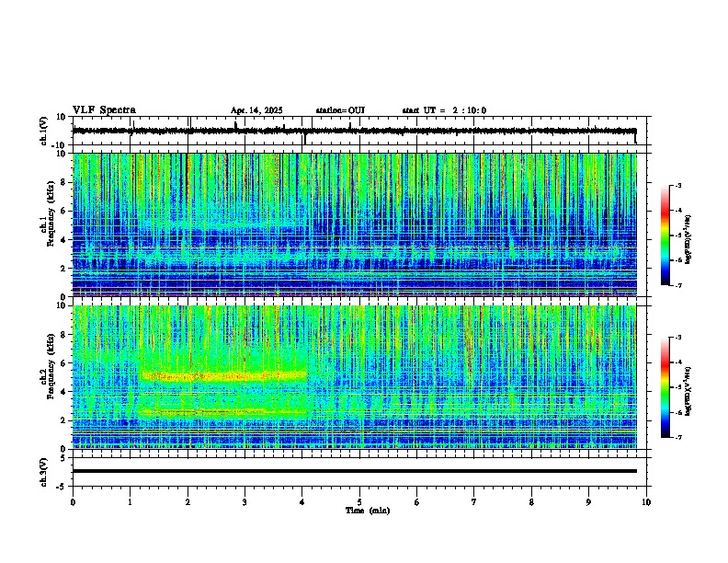Click the bright 5 kHz emission band in ch.2
Image resolution: width=728 pixels, height=563 pixels.
tap(222, 376)
